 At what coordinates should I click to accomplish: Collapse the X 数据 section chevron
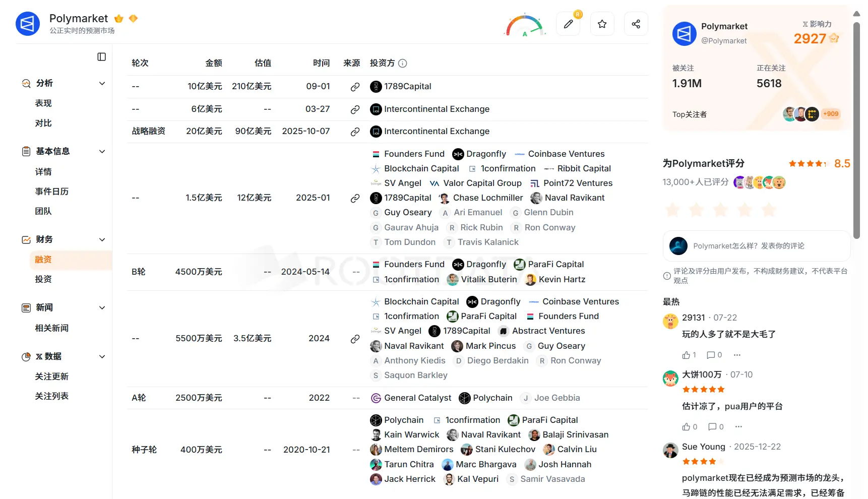click(102, 357)
